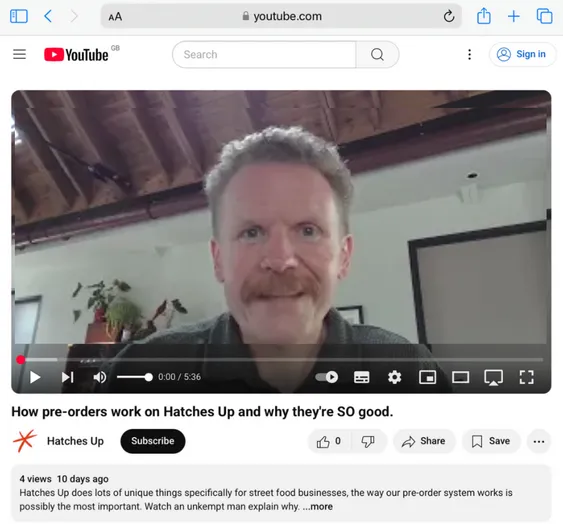Mute the video volume speaker icon

point(99,377)
